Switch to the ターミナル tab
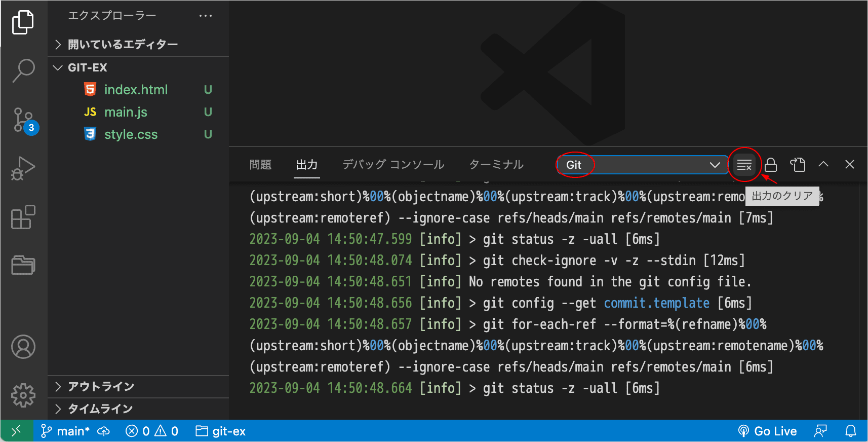Screen dimensions: 868x442 496,165
